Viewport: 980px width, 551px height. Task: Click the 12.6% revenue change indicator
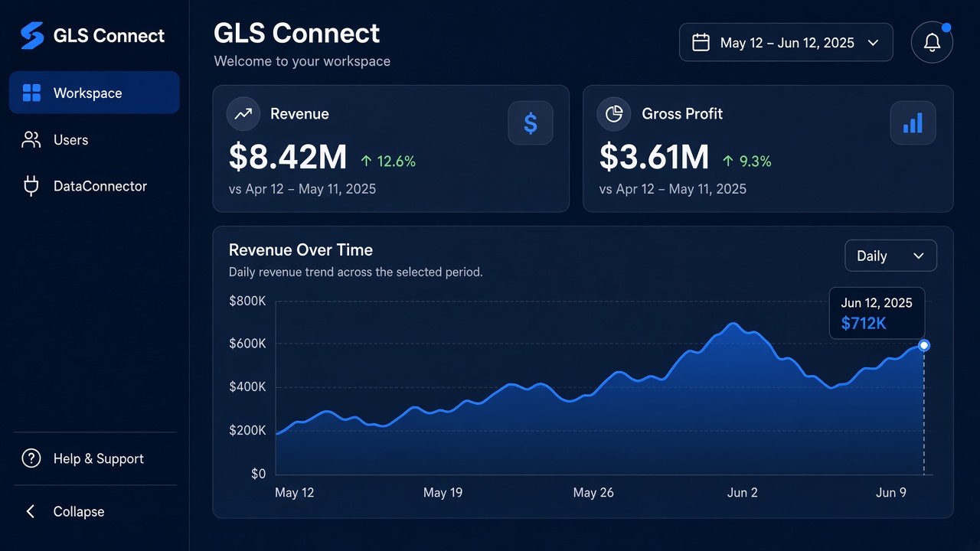click(x=388, y=161)
